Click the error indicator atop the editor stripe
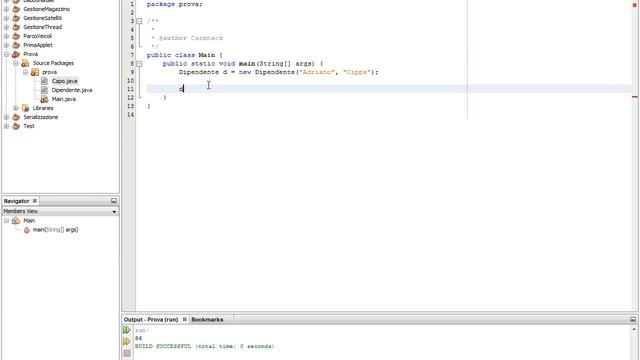 635,5
